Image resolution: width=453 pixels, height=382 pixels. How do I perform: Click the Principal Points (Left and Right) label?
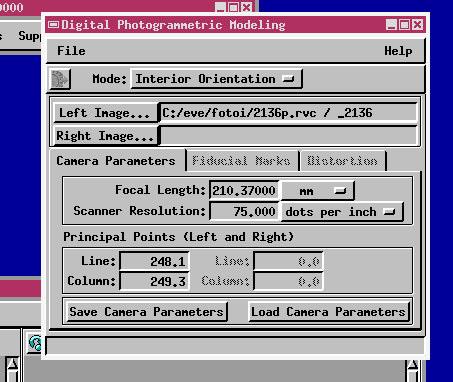179,237
